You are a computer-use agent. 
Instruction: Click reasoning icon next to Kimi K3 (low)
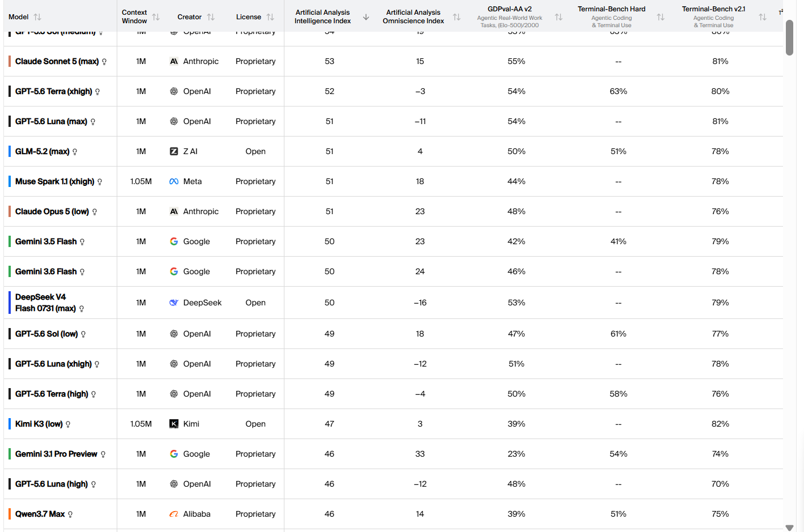coord(68,424)
